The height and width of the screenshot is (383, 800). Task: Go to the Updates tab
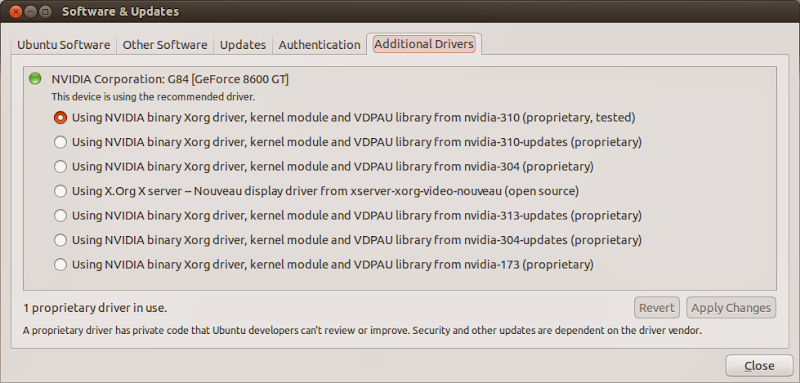click(x=243, y=45)
